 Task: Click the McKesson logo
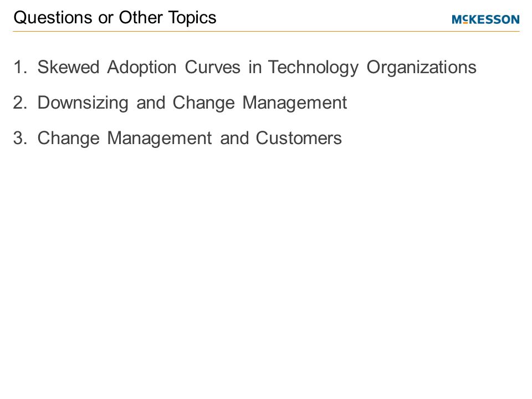pos(485,19)
